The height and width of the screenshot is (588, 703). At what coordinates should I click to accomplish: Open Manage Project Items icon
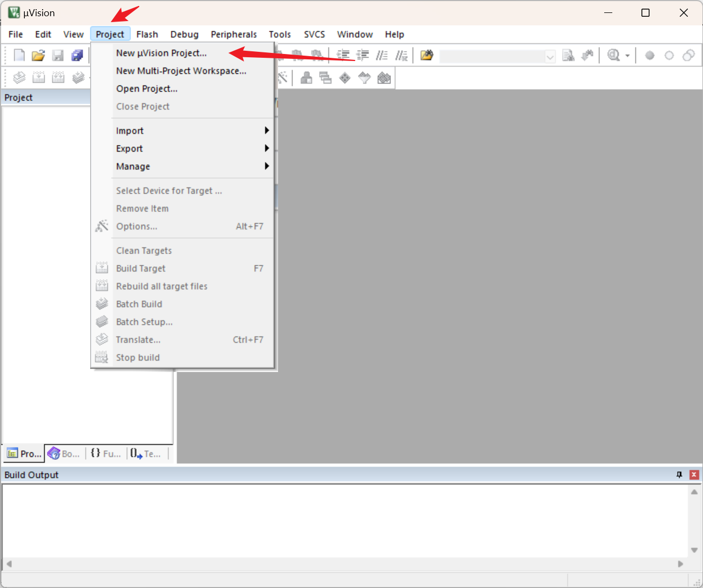point(306,78)
